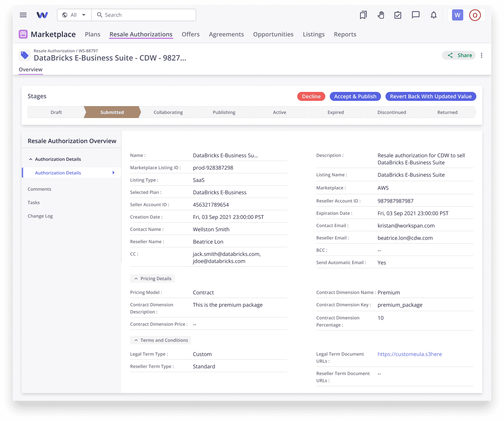504x421 pixels.
Task: Select the Overview tab
Action: pyautogui.click(x=31, y=69)
